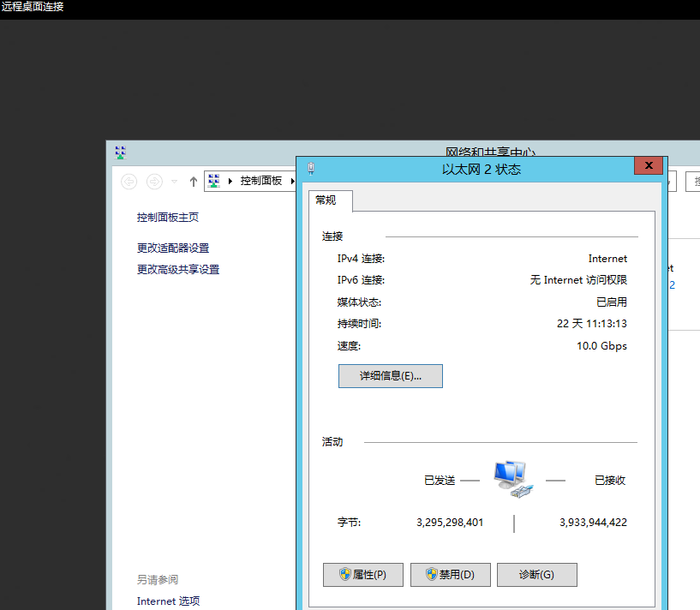Click the Back navigation arrow
This screenshot has width=700, height=610.
[x=129, y=181]
